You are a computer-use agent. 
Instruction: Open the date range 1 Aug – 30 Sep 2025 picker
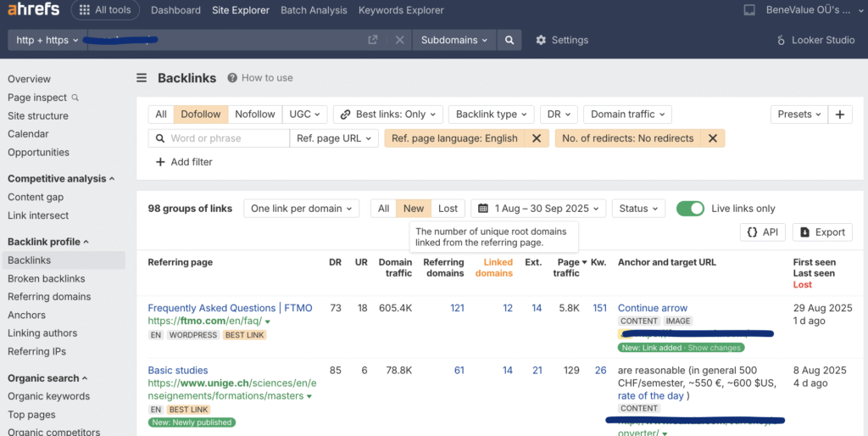click(x=538, y=209)
